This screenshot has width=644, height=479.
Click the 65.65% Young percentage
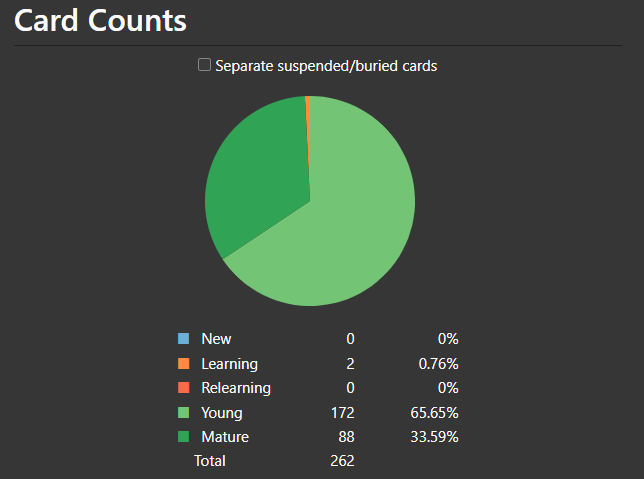point(438,412)
